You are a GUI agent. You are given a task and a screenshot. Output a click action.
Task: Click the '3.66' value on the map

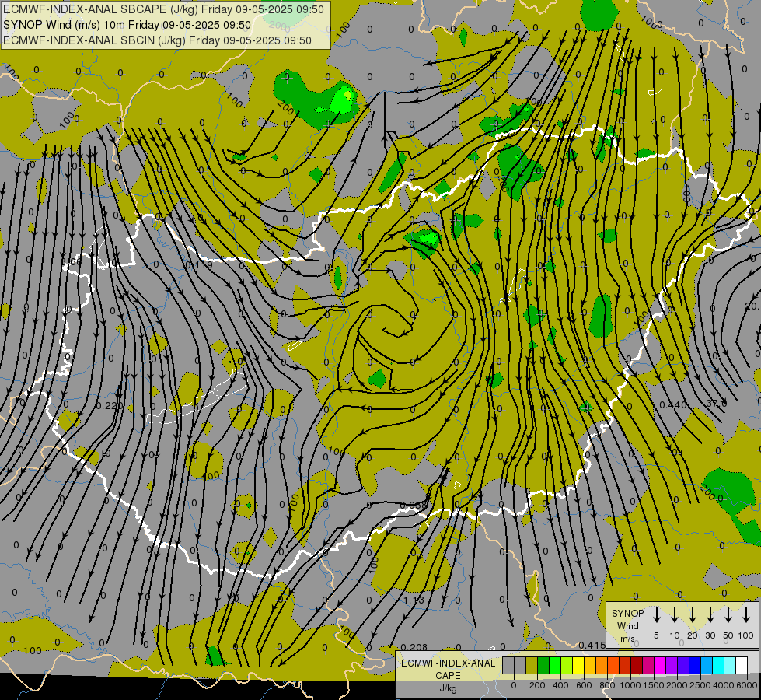(72, 261)
